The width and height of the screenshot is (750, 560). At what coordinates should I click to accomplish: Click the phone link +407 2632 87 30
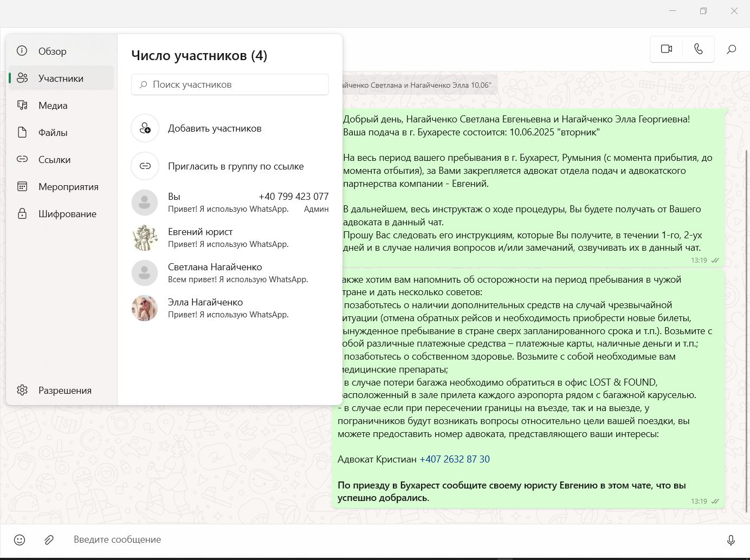(455, 459)
